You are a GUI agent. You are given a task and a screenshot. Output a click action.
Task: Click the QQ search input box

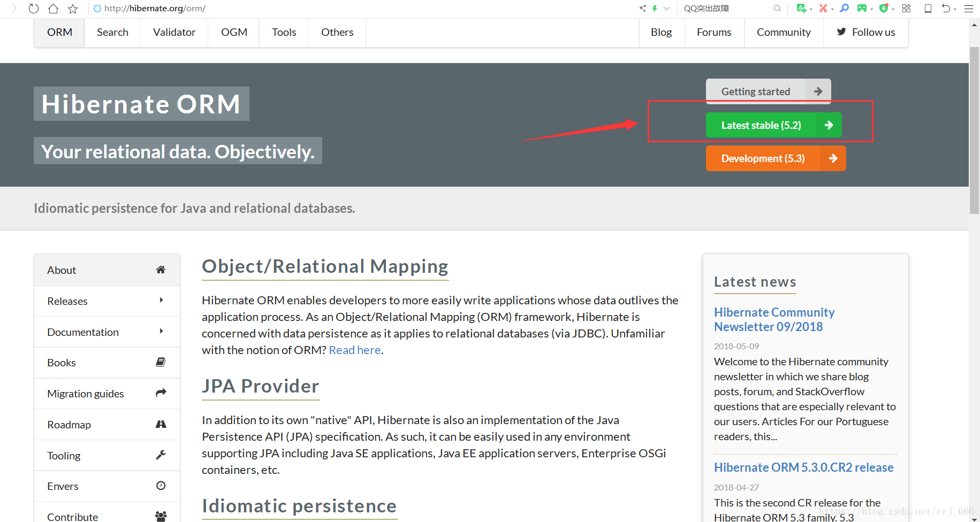point(727,8)
